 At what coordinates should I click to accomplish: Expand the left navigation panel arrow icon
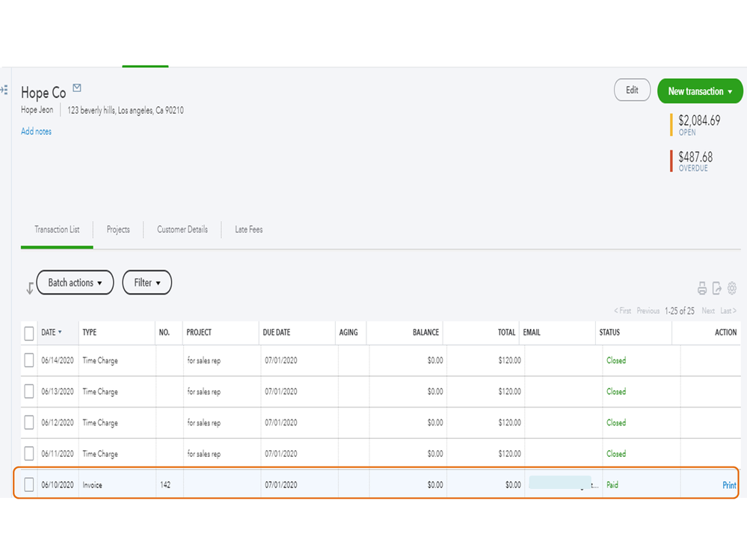(4, 90)
